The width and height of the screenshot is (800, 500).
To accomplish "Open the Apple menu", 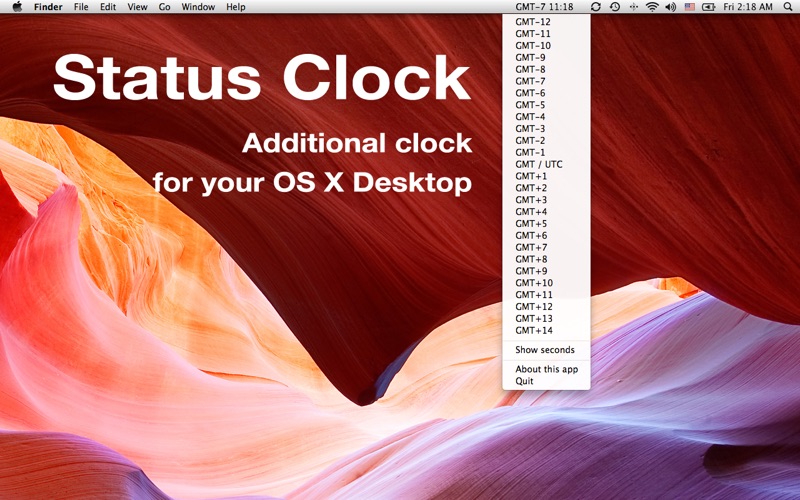I will (x=17, y=7).
